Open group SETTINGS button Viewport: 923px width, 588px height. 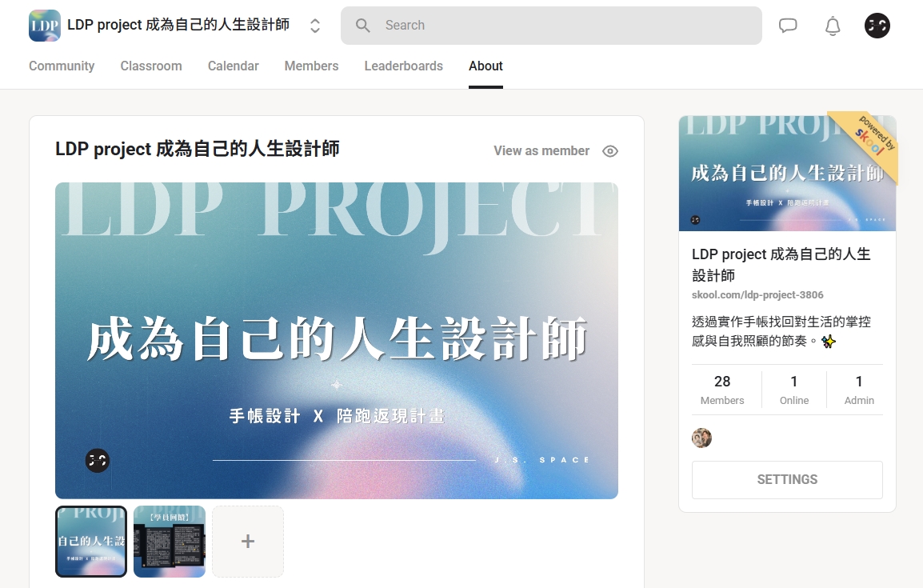click(787, 480)
